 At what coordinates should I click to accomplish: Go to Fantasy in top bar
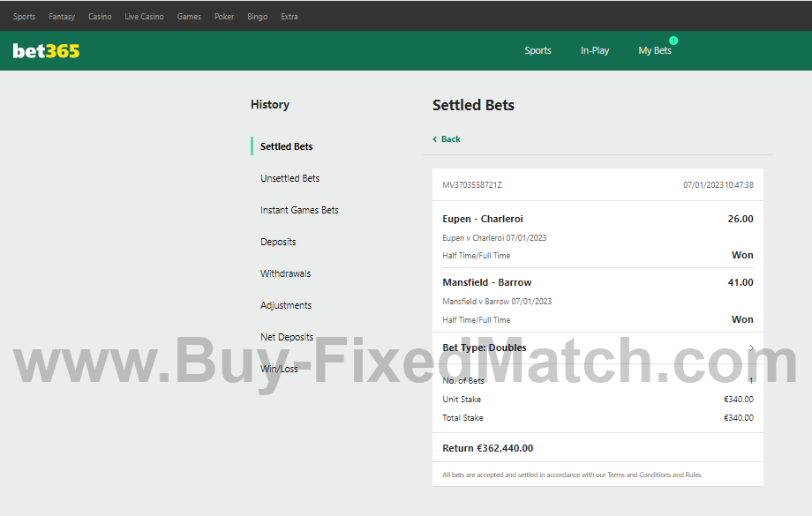click(62, 17)
